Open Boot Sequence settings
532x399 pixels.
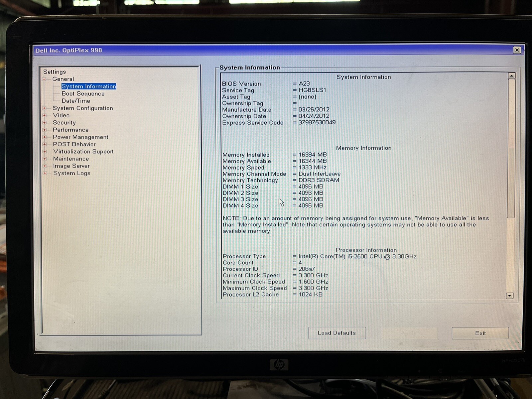click(x=83, y=94)
